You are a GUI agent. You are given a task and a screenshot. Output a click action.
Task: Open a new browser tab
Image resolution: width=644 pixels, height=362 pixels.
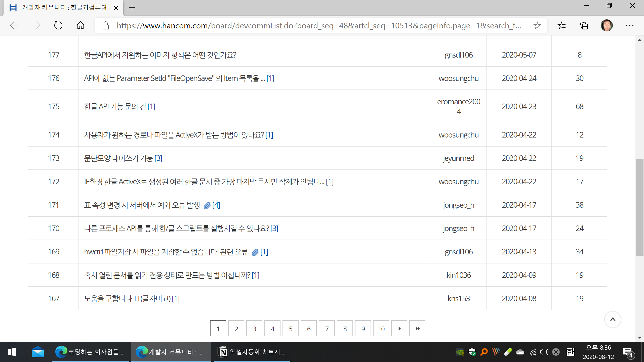[x=132, y=8]
